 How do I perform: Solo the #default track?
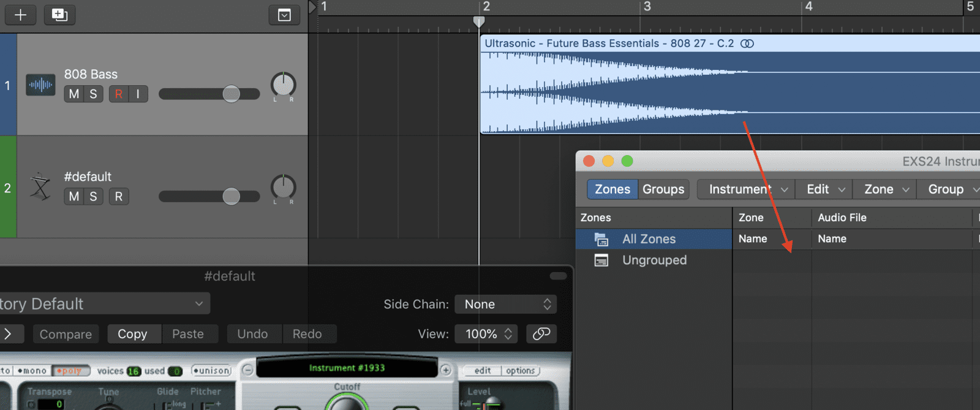click(93, 196)
